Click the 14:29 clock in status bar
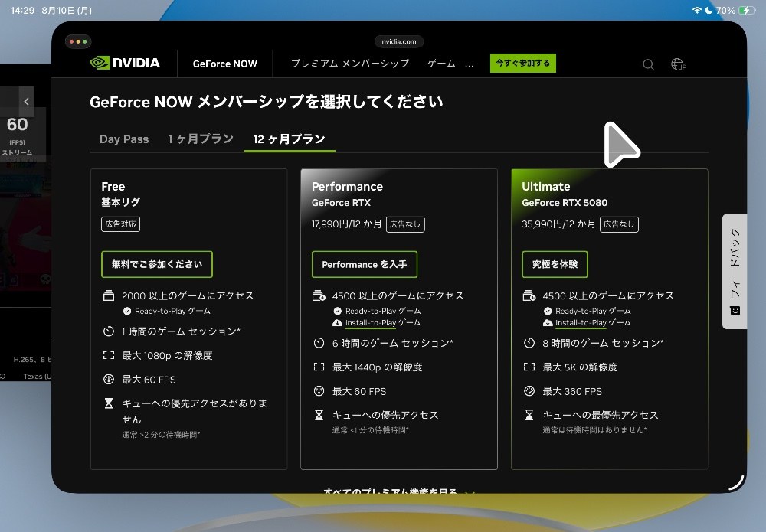The height and width of the screenshot is (532, 766). pos(22,10)
